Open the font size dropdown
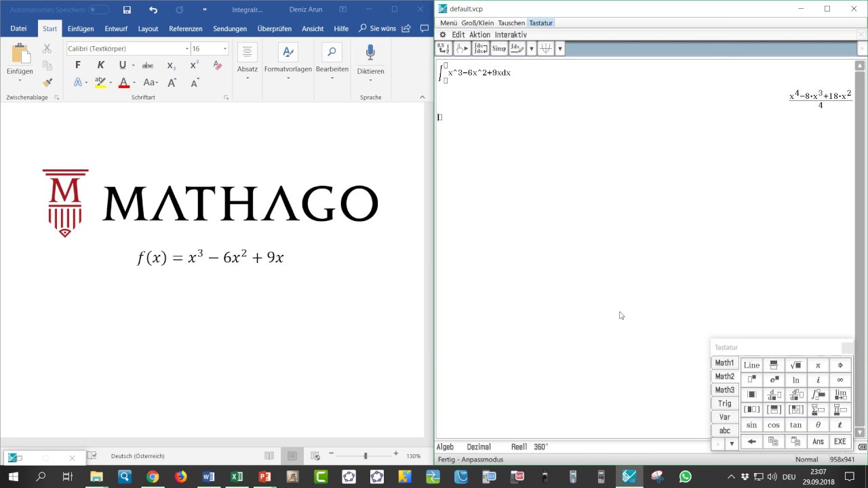Screen dimensions: 868x488 [225, 49]
